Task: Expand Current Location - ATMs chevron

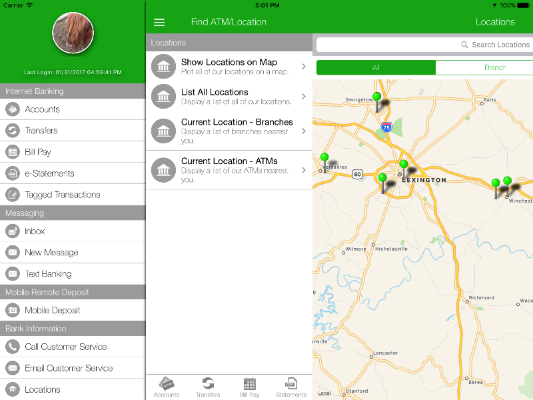Action: (x=304, y=170)
